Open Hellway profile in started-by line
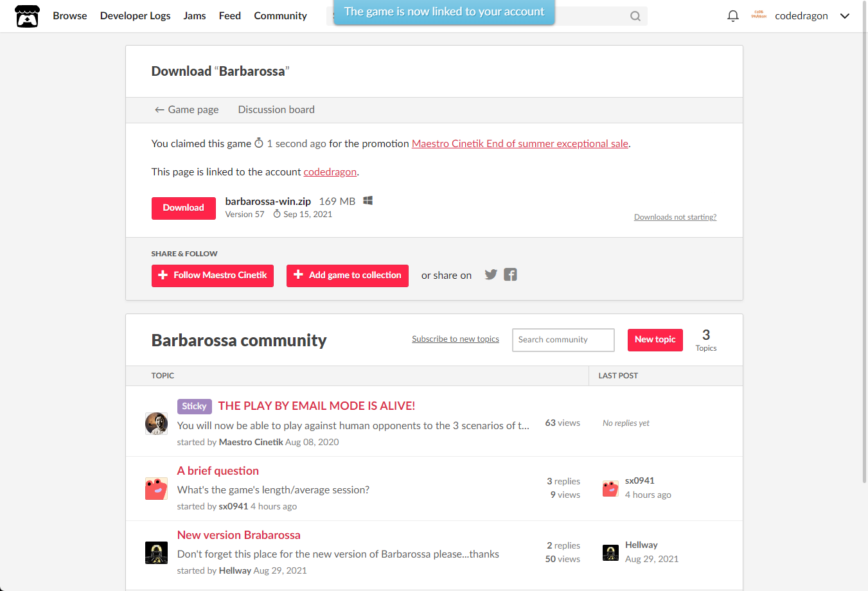Viewport: 868px width, 591px height. [x=235, y=570]
